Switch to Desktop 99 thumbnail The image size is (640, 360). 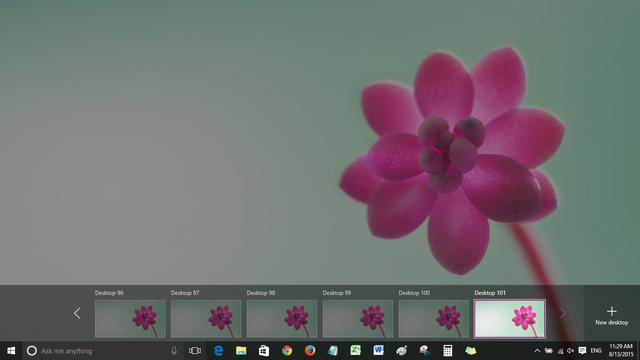(x=358, y=319)
